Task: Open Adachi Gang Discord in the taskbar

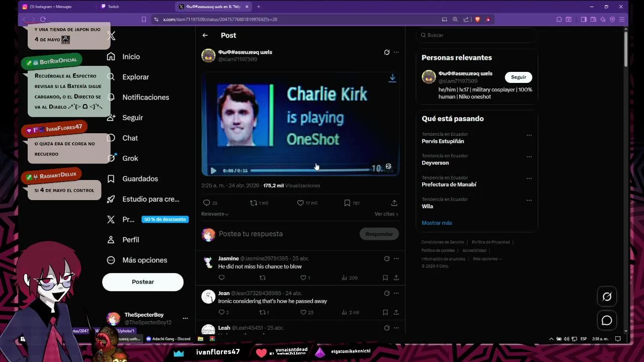Action: point(168,339)
